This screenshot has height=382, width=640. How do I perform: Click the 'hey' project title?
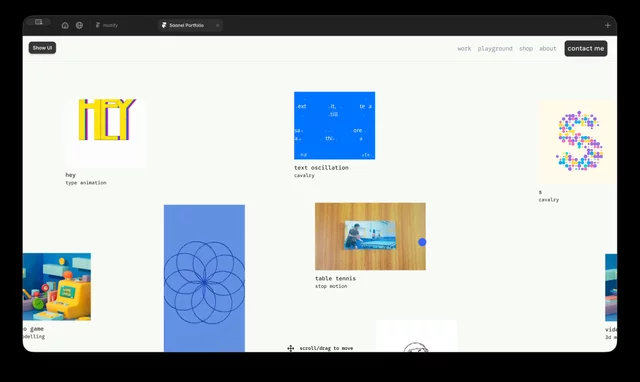71,175
